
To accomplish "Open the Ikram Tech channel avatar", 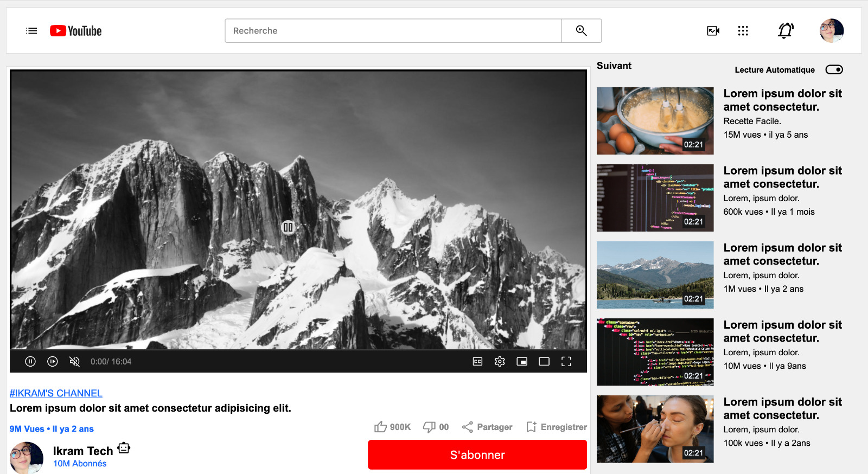I will point(27,458).
